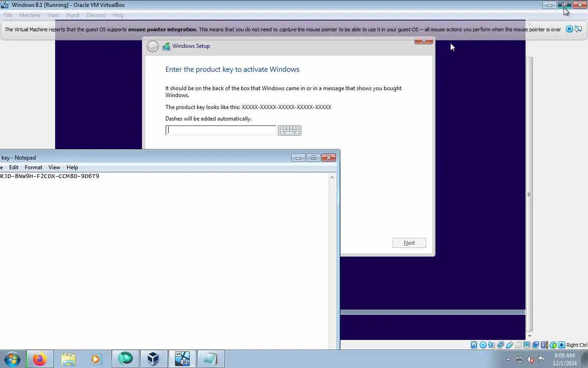Open the VirtualBox Help menu
Image resolution: width=588 pixels, height=368 pixels.
tap(118, 15)
